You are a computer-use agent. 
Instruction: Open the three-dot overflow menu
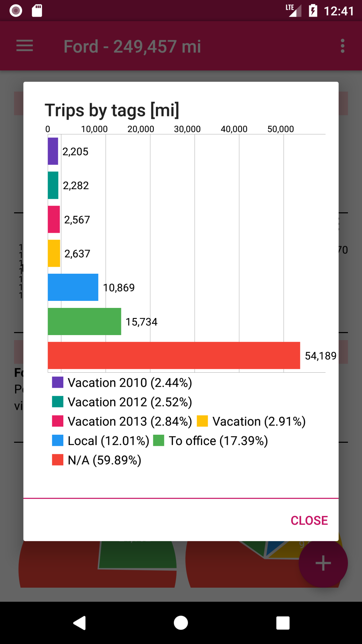[342, 46]
